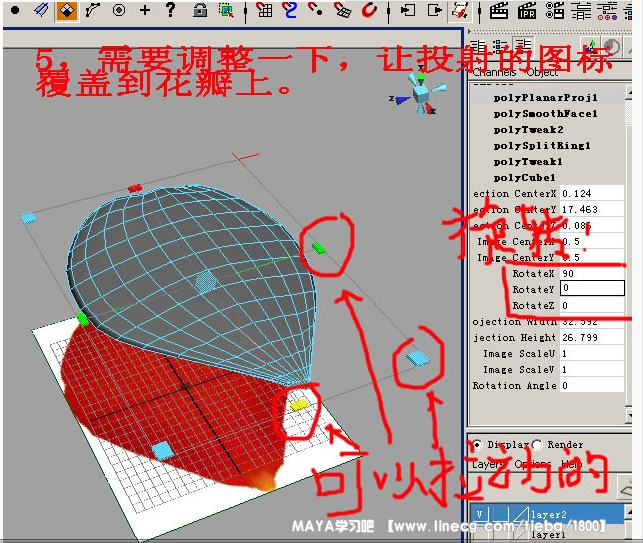This screenshot has width=643, height=543.
Task: Click the colored-dots lines icon in toolbar
Action: coord(607,11)
